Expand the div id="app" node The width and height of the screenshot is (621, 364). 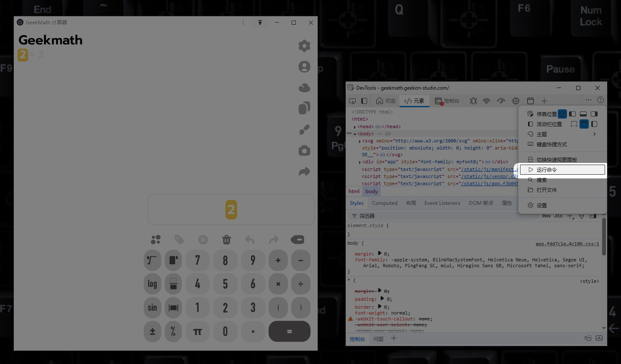point(360,162)
